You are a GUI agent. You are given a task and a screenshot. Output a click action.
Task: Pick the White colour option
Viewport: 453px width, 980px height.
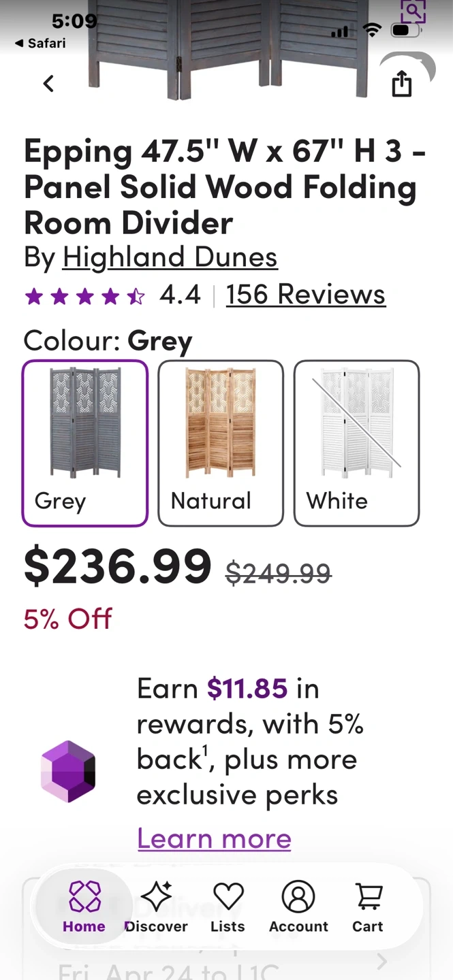[356, 443]
